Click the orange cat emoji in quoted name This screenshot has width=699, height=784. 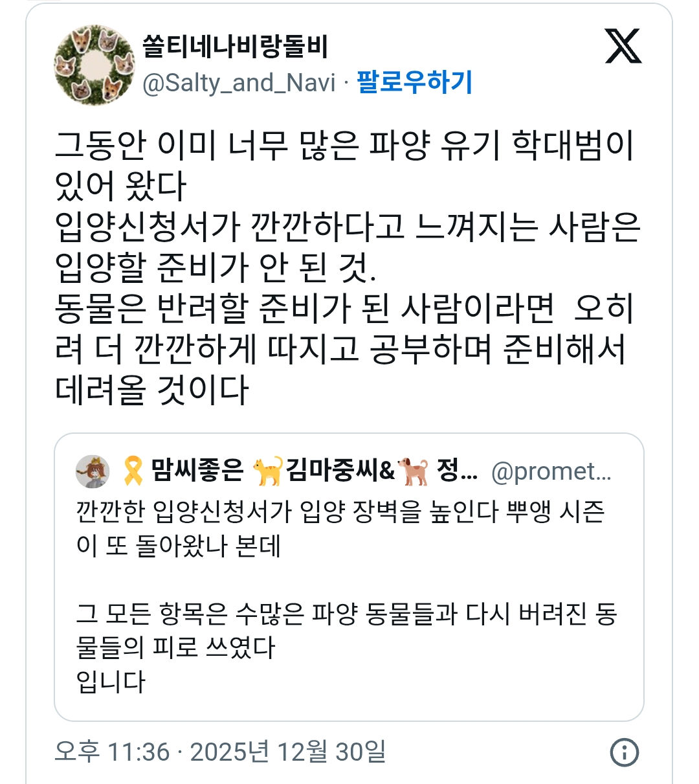267,471
